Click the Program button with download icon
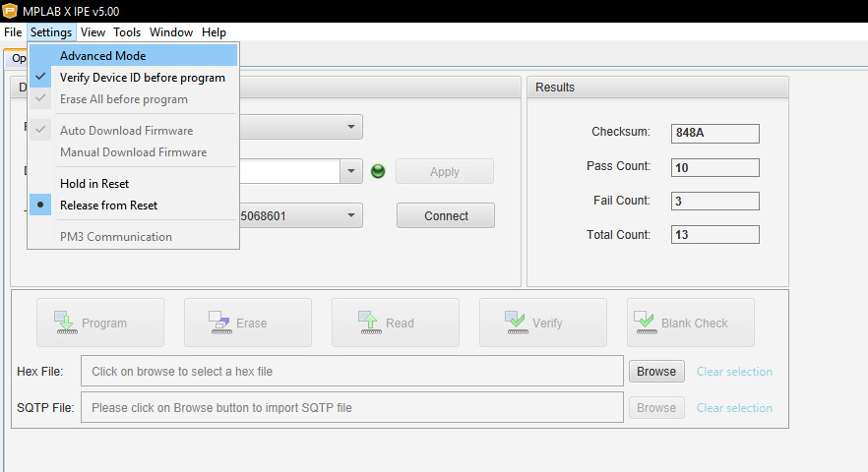Image resolution: width=868 pixels, height=472 pixels. [100, 323]
